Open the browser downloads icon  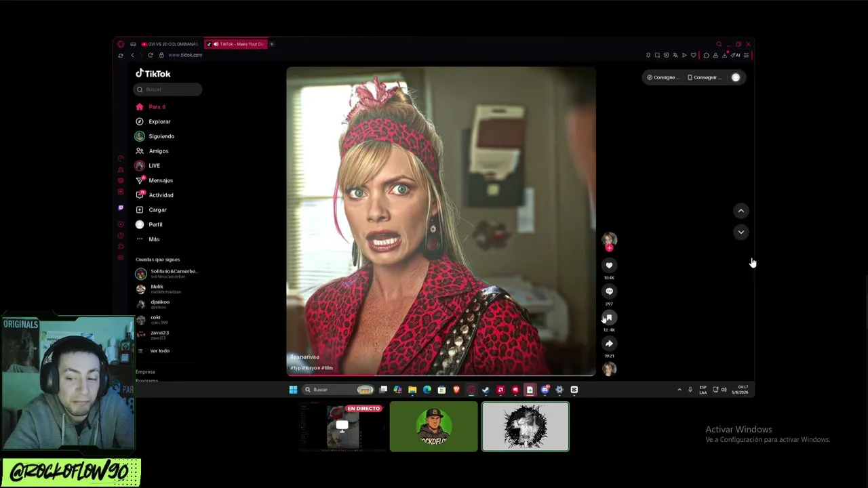[724, 55]
